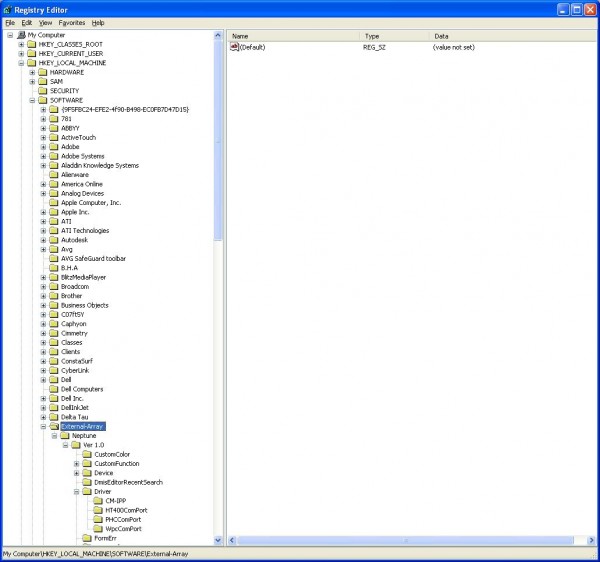Click the Driver folder icon

click(87, 492)
